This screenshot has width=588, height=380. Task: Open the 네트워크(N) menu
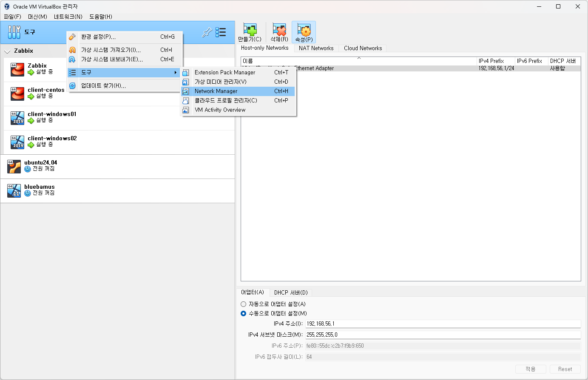click(68, 17)
